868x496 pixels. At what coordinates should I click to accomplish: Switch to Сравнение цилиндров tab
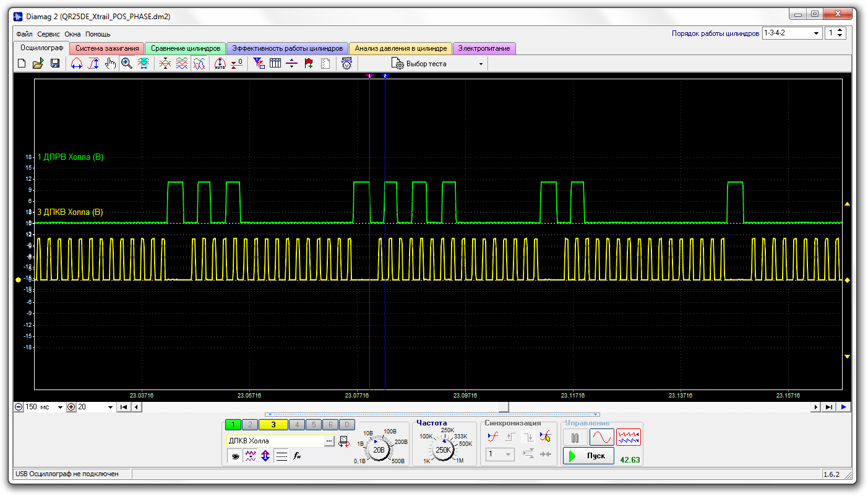pos(186,48)
